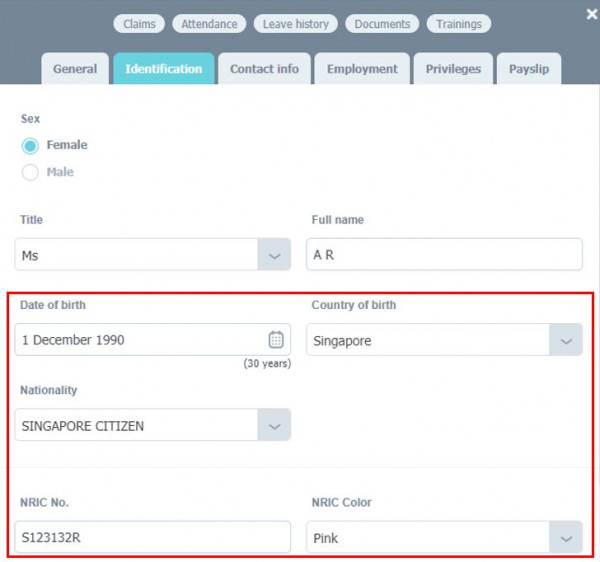Image resolution: width=600 pixels, height=562 pixels.
Task: View Leave history
Action: (295, 24)
